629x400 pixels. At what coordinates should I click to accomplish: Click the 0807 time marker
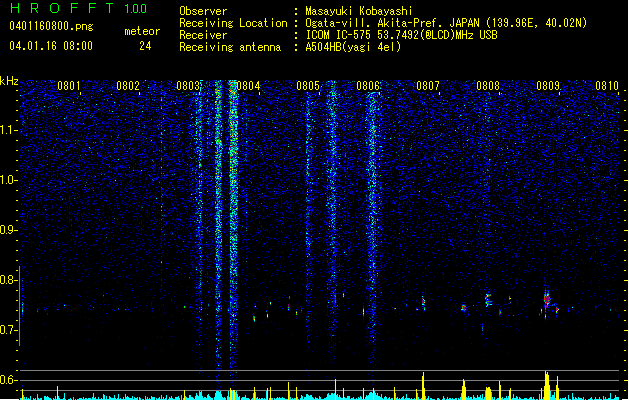tap(428, 86)
